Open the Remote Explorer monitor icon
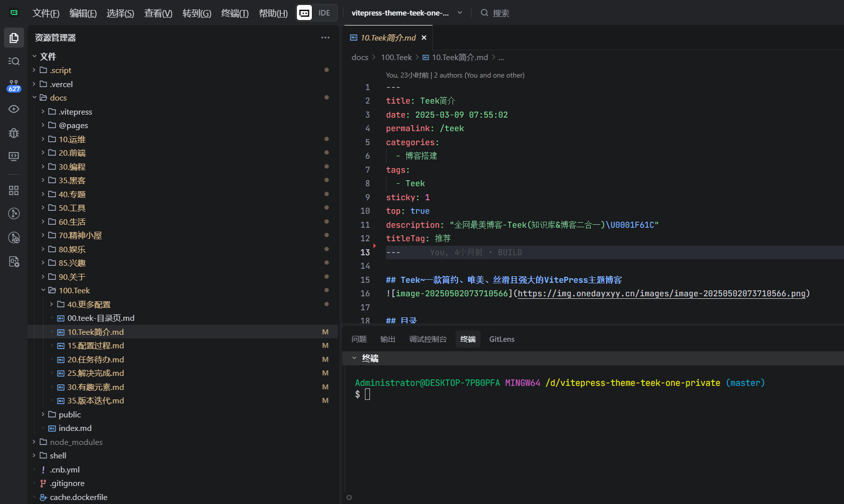Image resolution: width=844 pixels, height=504 pixels. (x=14, y=157)
